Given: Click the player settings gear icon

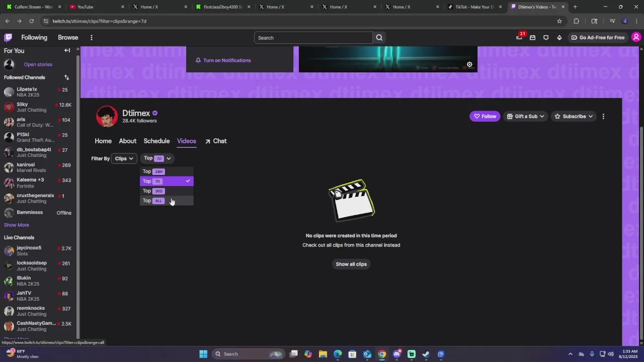Looking at the screenshot, I should pos(469,64).
